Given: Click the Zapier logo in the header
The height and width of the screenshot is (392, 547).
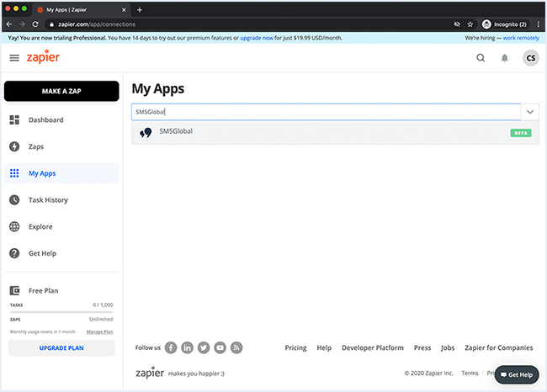Looking at the screenshot, I should click(43, 57).
